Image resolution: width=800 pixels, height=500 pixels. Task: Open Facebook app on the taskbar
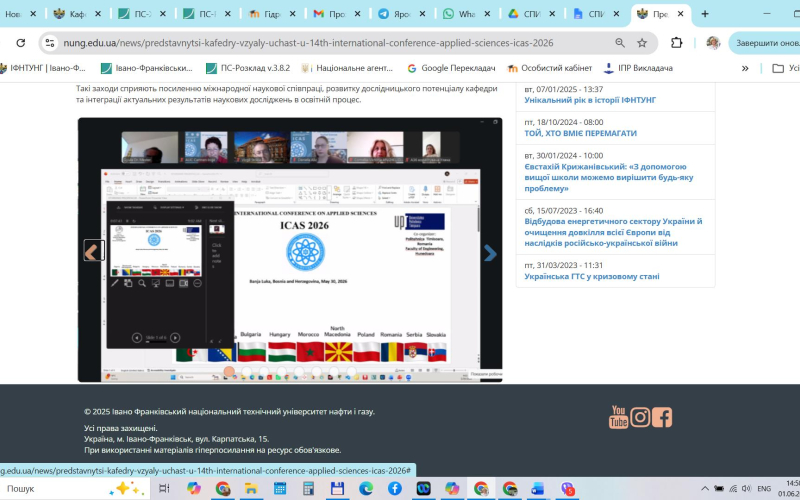coord(394,488)
